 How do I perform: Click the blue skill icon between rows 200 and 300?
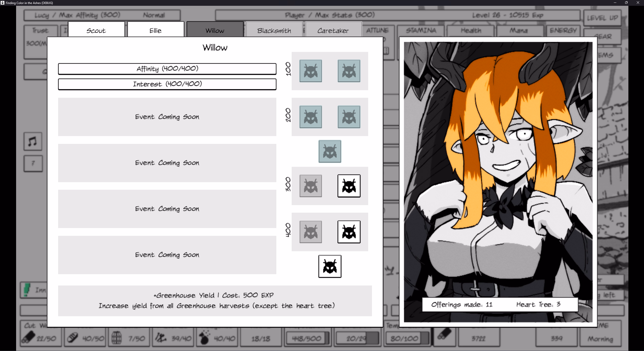[x=330, y=151]
